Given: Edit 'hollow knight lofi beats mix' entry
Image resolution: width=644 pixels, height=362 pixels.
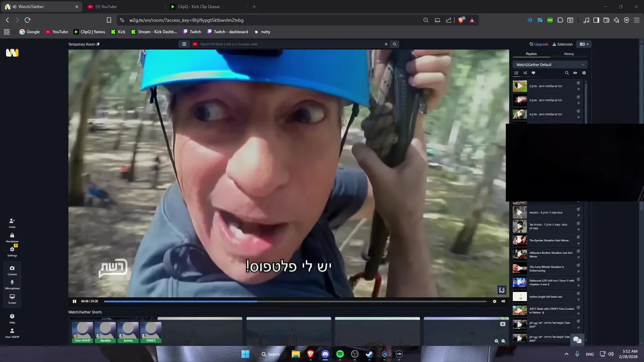Looking at the screenshot, I should (x=578, y=294).
